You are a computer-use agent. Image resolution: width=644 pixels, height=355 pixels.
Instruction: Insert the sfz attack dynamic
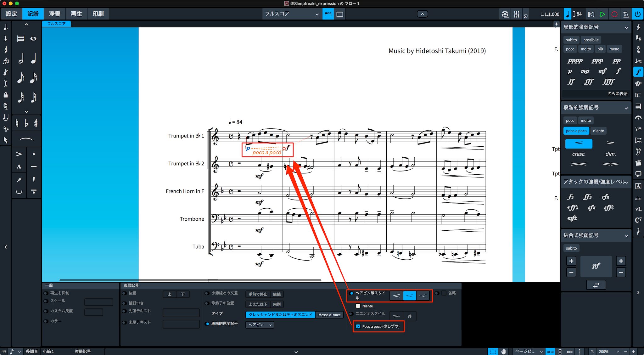tap(591, 208)
